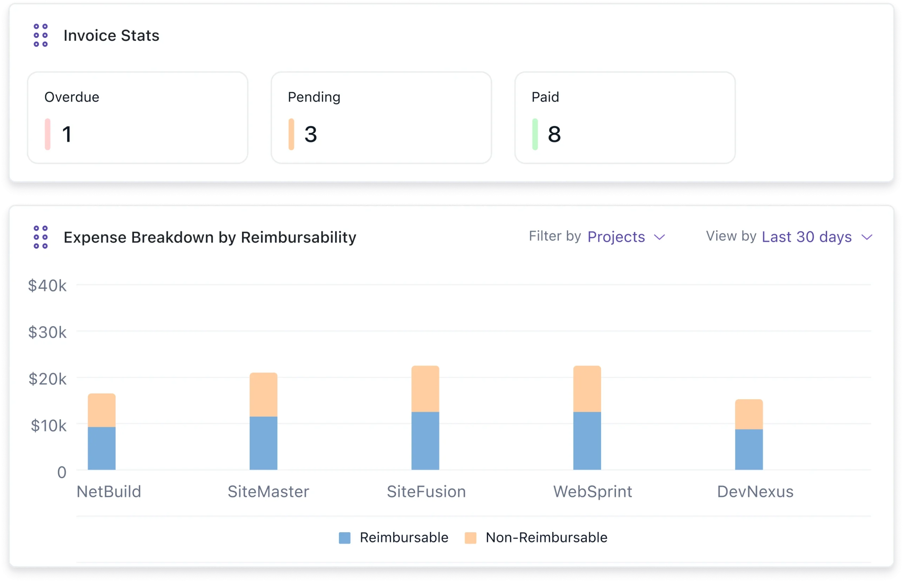Open the Filter by Projects dropdown
The image size is (903, 588).
[616, 237]
